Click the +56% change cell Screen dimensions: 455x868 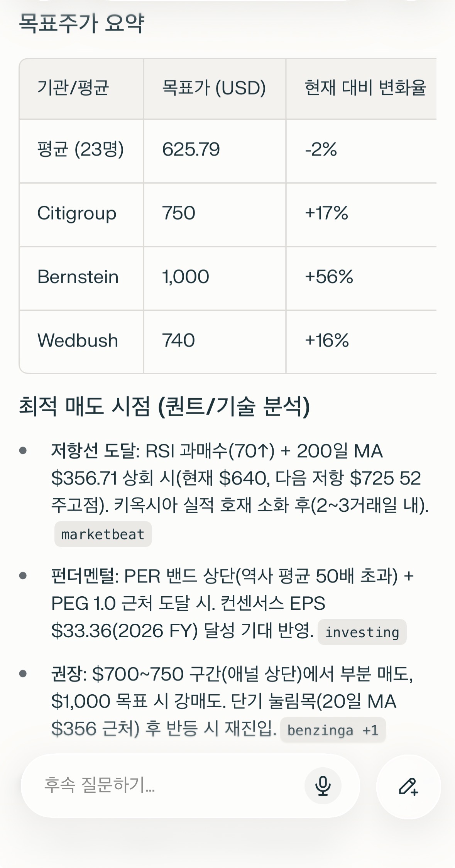329,277
